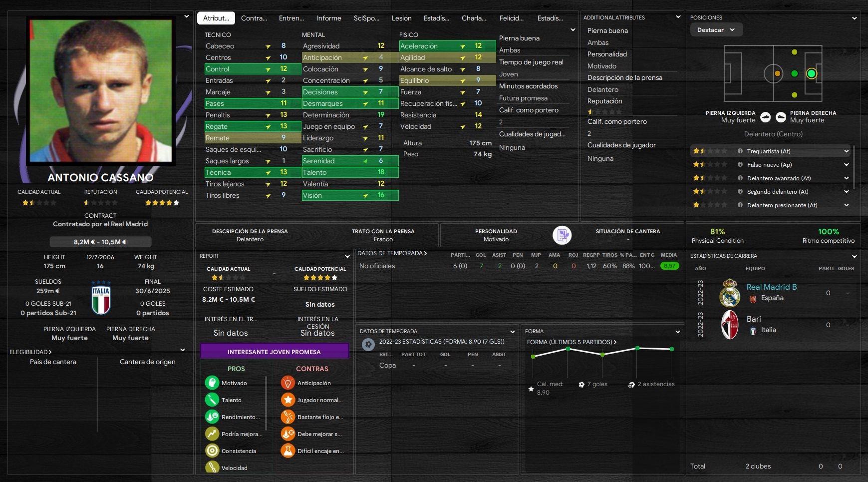
Task: Click the Pros list scrollbar
Action: coord(266,403)
